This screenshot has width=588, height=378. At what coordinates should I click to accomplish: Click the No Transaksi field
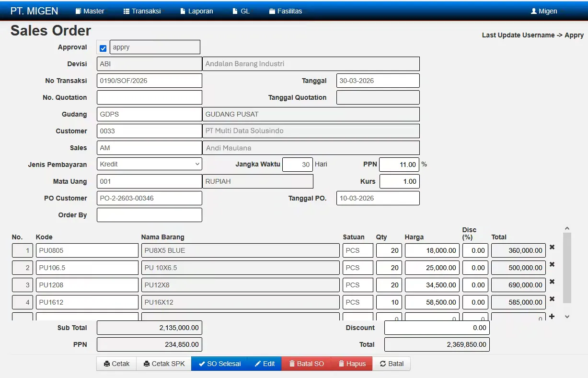pos(150,81)
